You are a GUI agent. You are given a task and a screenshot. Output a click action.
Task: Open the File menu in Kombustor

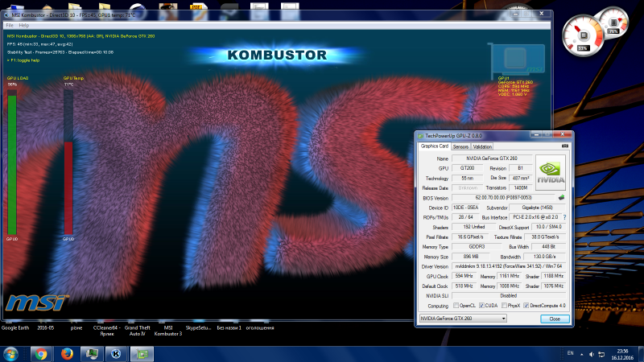(x=10, y=25)
